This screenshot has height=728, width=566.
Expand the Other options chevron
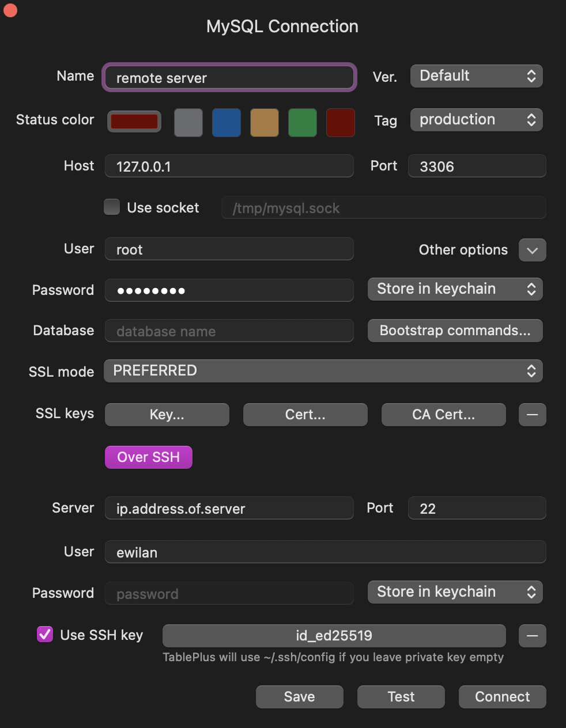tap(532, 251)
